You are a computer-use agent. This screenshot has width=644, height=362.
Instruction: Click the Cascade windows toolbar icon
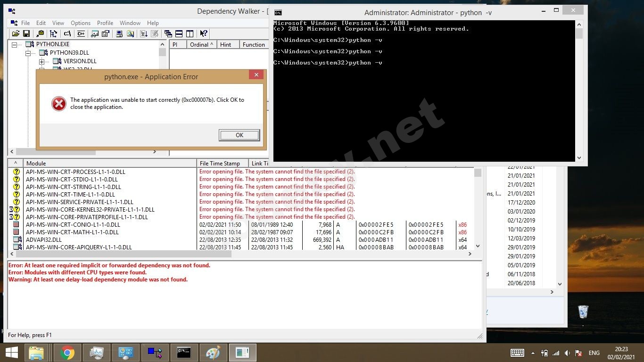168,33
